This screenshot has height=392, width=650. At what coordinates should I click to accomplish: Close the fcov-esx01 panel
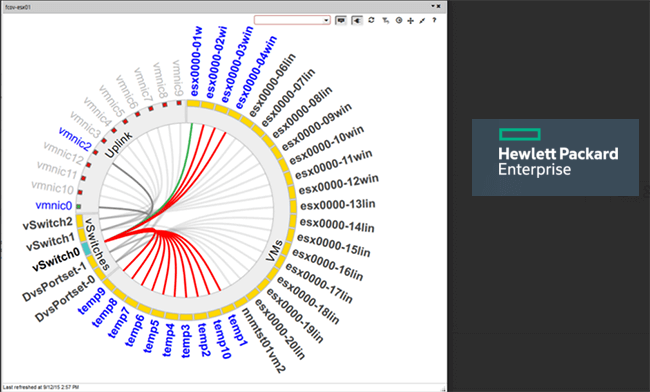[x=439, y=6]
